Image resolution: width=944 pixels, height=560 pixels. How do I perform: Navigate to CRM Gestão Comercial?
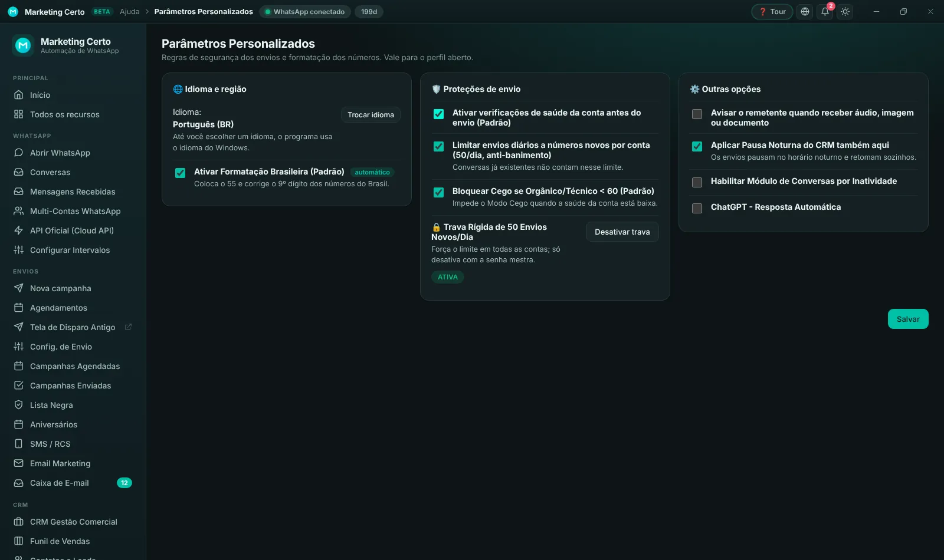coord(73,522)
